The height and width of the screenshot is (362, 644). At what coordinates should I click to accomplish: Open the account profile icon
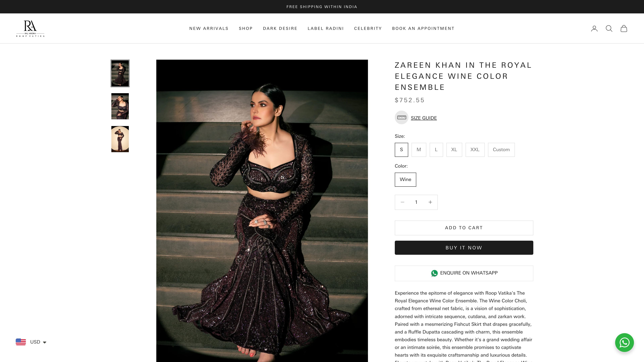[x=594, y=28]
